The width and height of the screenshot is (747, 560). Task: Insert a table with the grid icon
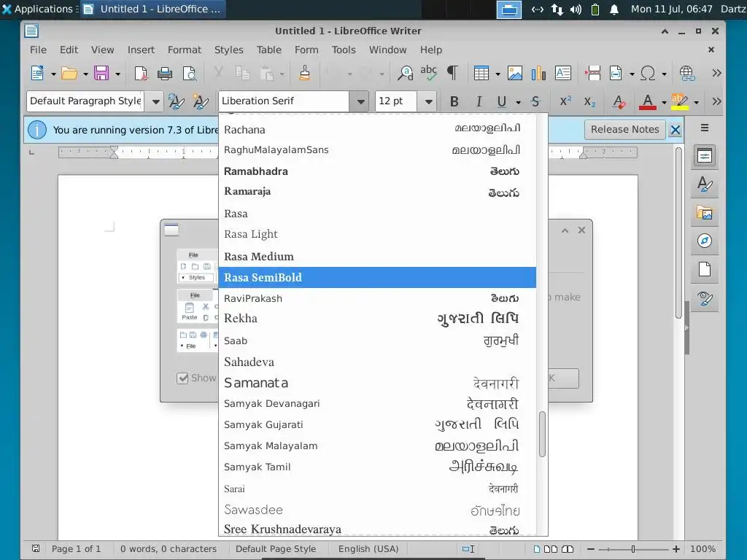pos(481,74)
